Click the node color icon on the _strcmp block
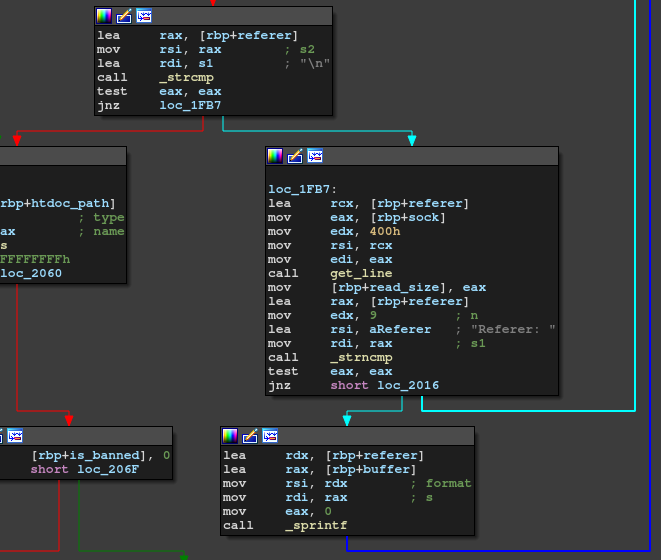 pyautogui.click(x=104, y=16)
